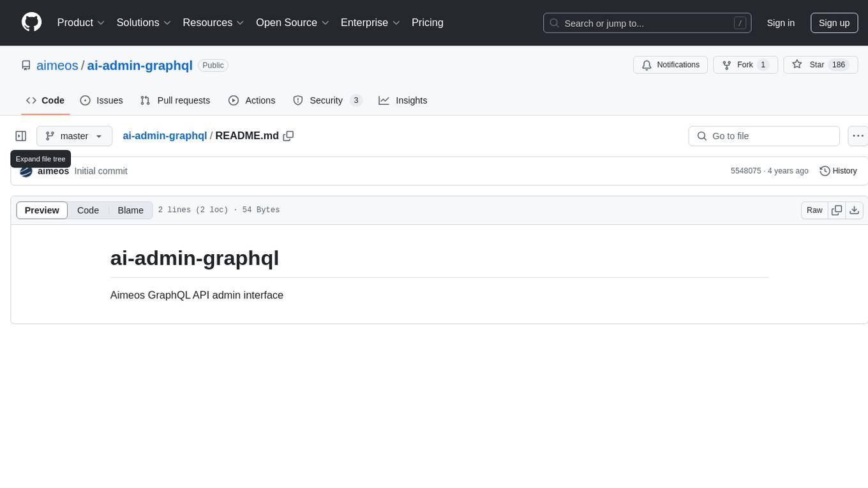The width and height of the screenshot is (868, 488).
Task: Download the raw file icon
Action: [x=855, y=210]
